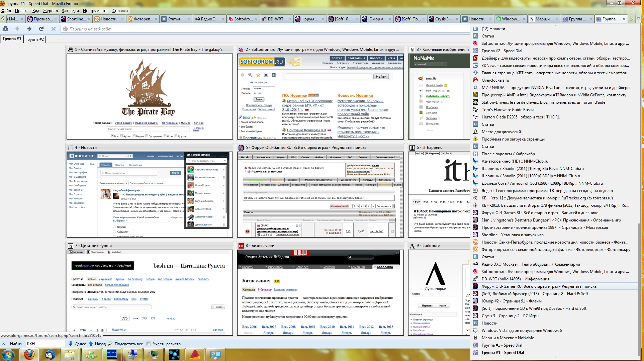Open Windows Explorer folder icon in taskbar
The image size is (644, 361).
[x=70, y=354]
